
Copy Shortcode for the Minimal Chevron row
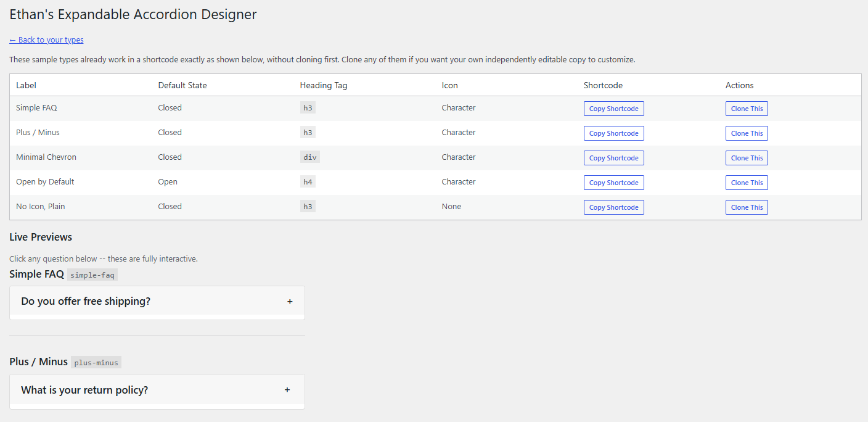pos(614,158)
